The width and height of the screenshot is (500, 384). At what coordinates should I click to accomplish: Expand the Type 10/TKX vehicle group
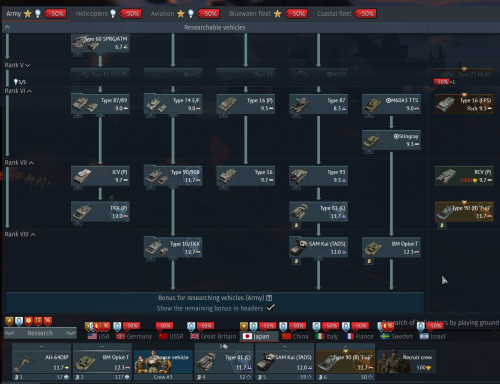[173, 247]
